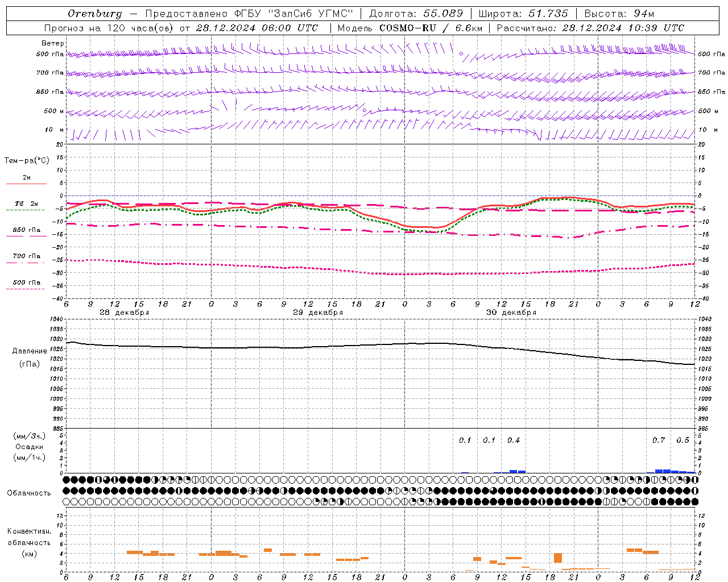Screen dimensions: 728x582
Task: Click the blue precipitation bars beneath the 0.4 value
Action: [x=518, y=471]
